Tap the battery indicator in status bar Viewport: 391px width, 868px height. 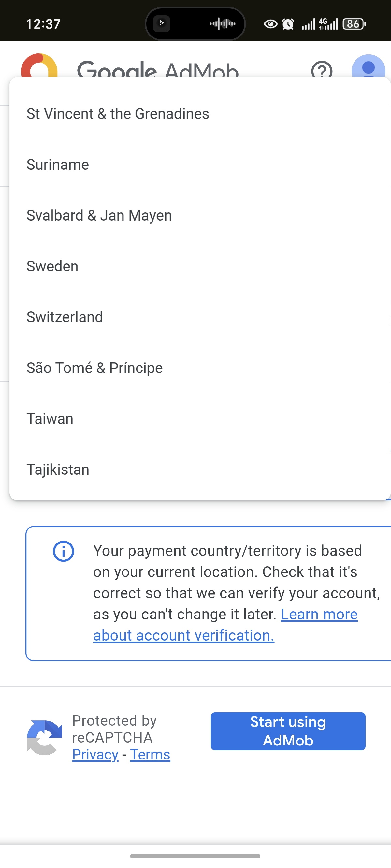coord(354,24)
